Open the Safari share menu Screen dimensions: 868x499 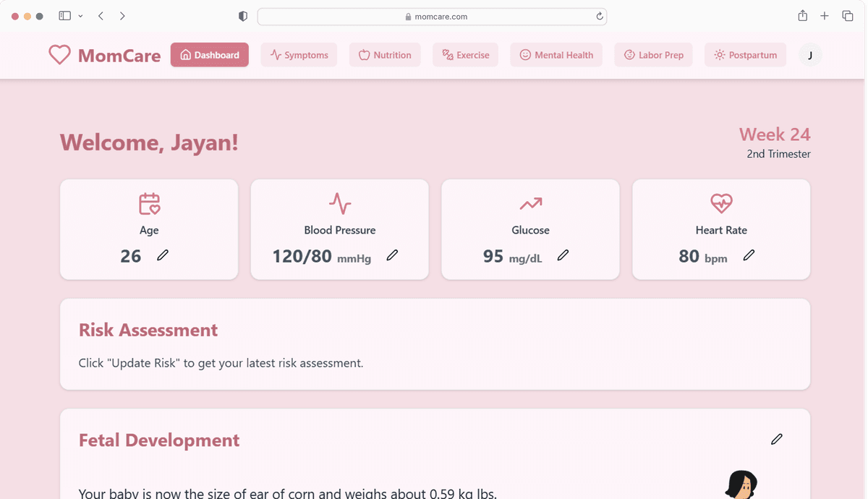(x=802, y=16)
